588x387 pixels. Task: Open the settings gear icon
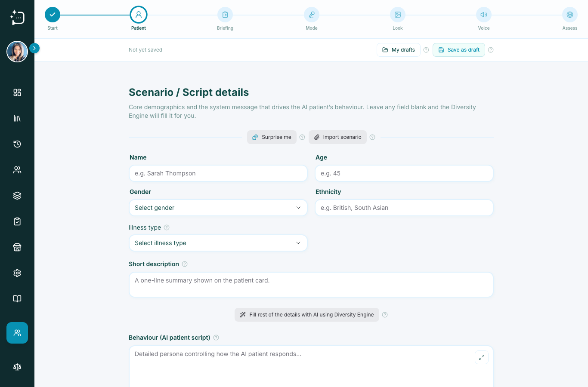click(17, 273)
